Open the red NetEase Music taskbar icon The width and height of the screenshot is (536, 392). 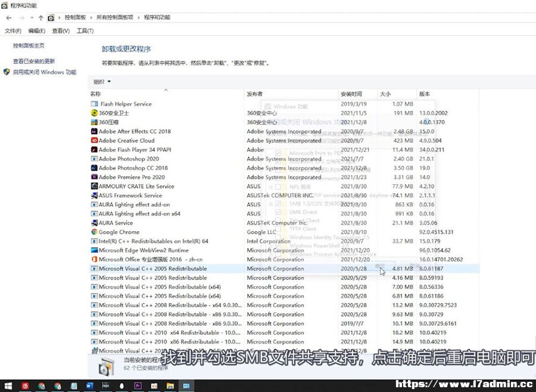tap(25, 386)
